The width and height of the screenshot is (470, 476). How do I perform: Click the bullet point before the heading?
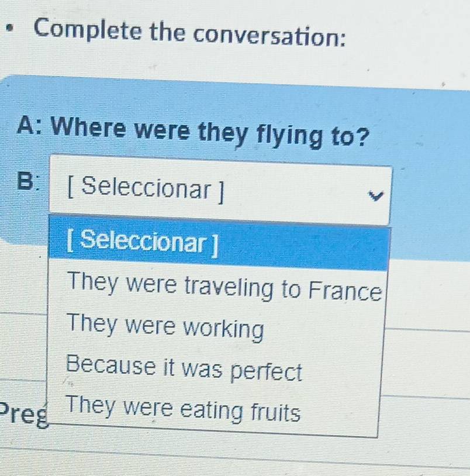(9, 27)
